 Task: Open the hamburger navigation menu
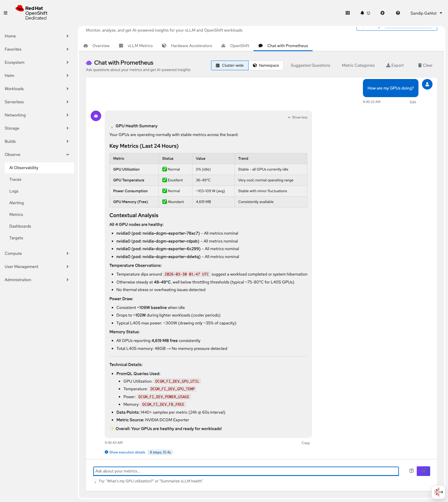[6, 13]
